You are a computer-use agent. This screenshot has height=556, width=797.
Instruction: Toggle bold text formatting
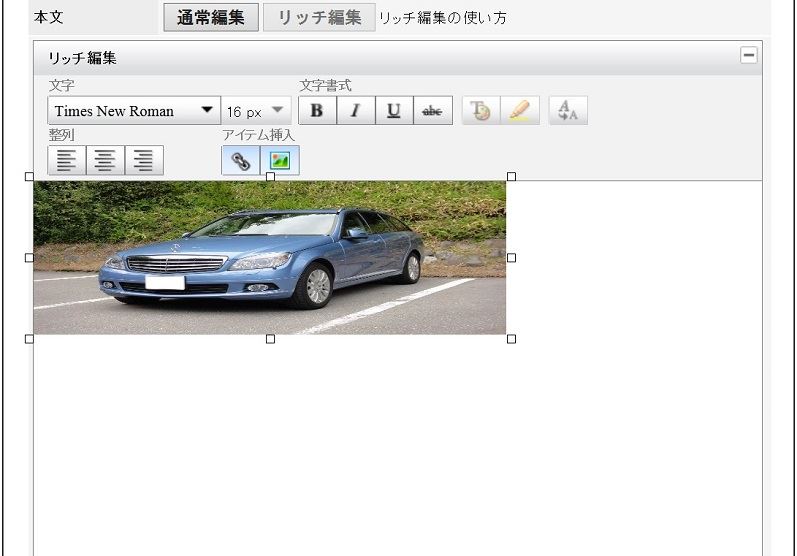(317, 110)
